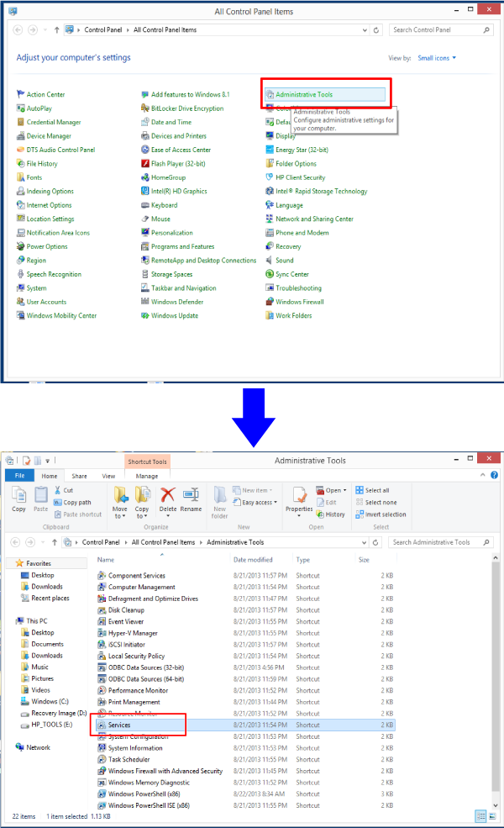Click the Flash Player (32-bit) icon
Image resolution: width=504 pixels, height=828 pixels.
point(145,164)
